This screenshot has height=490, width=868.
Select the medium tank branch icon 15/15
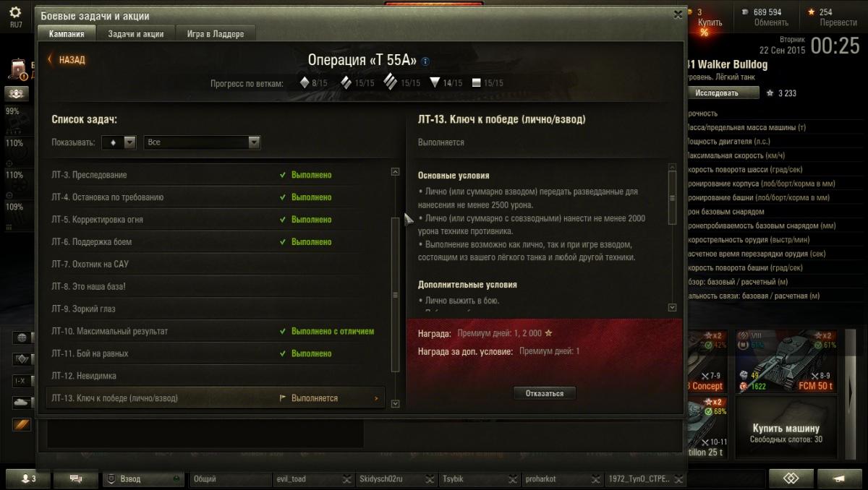click(346, 82)
